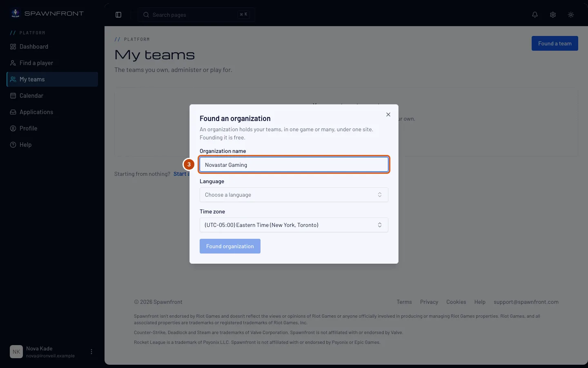Screen dimensions: 588x368
Task: Click the NK avatar thumbnail
Action: click(16, 352)
